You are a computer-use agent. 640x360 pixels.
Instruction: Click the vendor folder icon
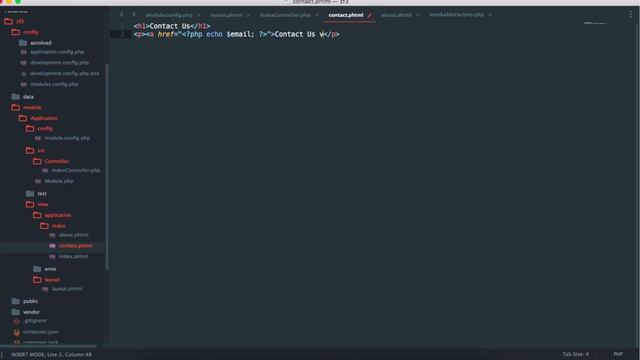[x=16, y=312]
